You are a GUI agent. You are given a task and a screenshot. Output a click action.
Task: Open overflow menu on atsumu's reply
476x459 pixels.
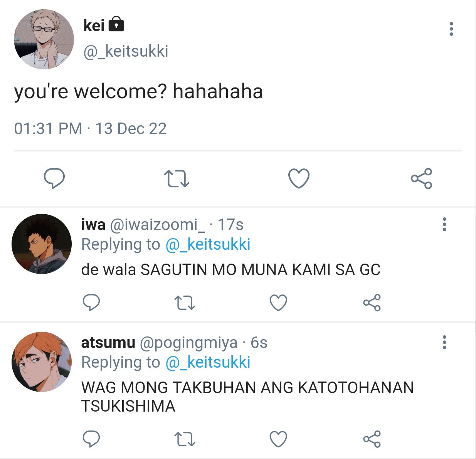click(444, 342)
